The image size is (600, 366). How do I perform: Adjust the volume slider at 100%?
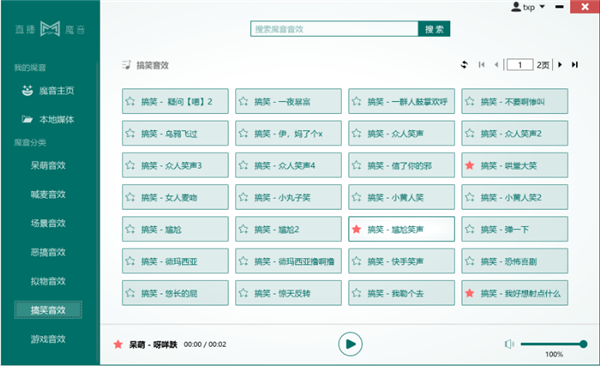pyautogui.click(x=554, y=344)
